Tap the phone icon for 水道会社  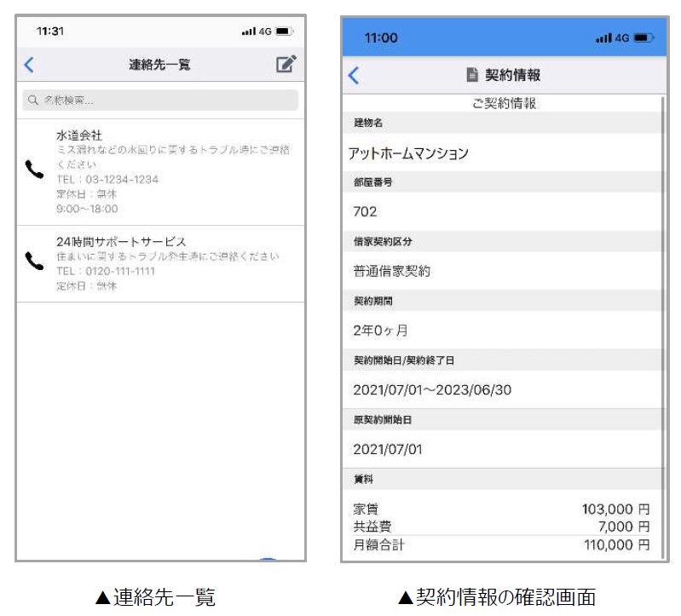pyautogui.click(x=34, y=170)
